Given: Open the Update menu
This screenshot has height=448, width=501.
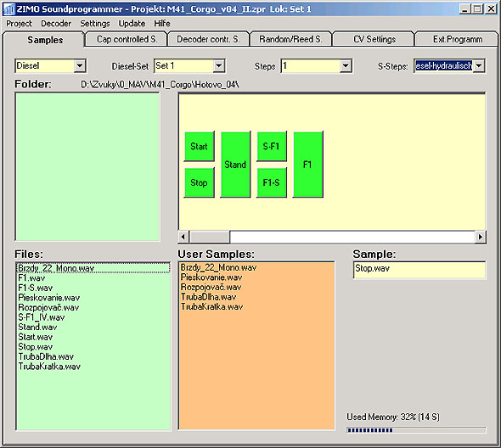Looking at the screenshot, I should [132, 24].
